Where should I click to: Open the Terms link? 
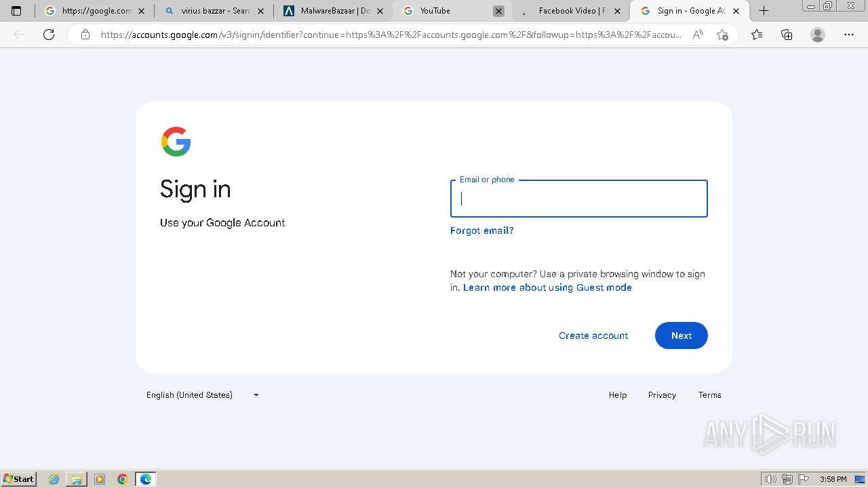(x=709, y=395)
